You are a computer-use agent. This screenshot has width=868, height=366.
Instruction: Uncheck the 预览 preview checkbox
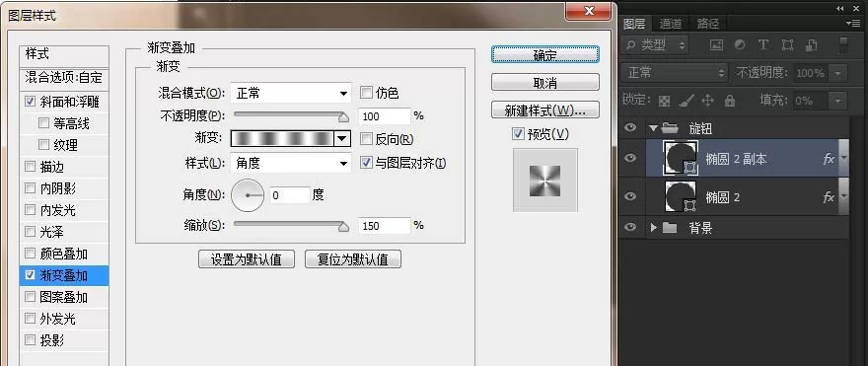click(x=518, y=133)
